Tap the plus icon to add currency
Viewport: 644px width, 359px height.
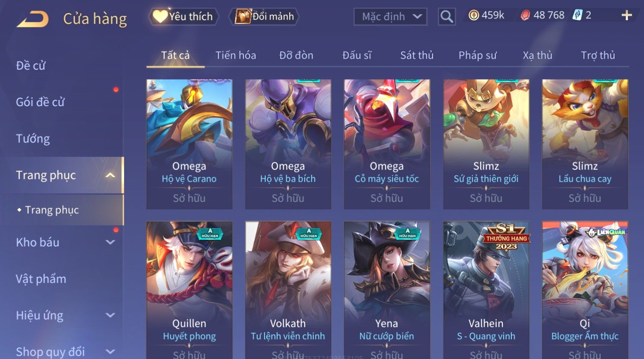626,15
